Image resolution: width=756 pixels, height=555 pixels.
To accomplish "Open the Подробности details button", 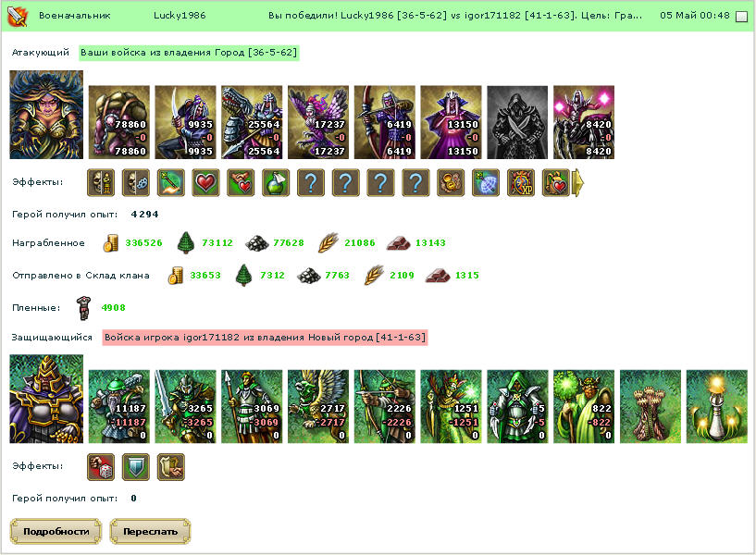I will [x=56, y=531].
